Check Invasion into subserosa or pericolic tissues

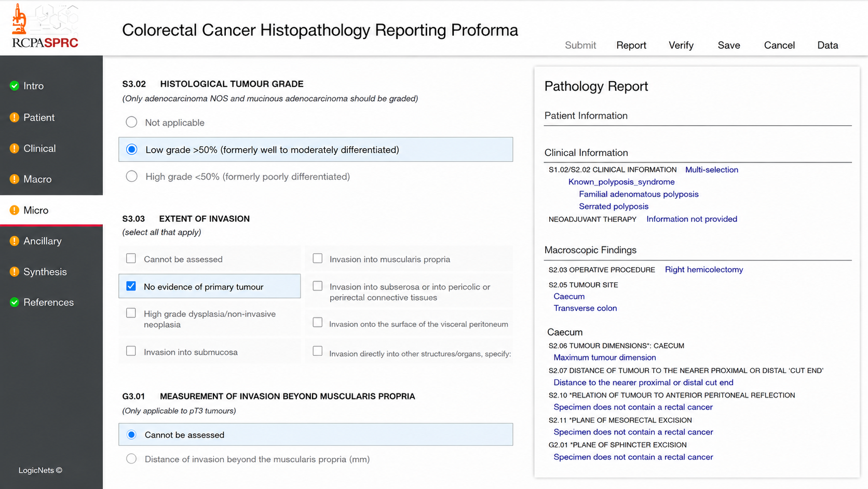[x=318, y=286]
